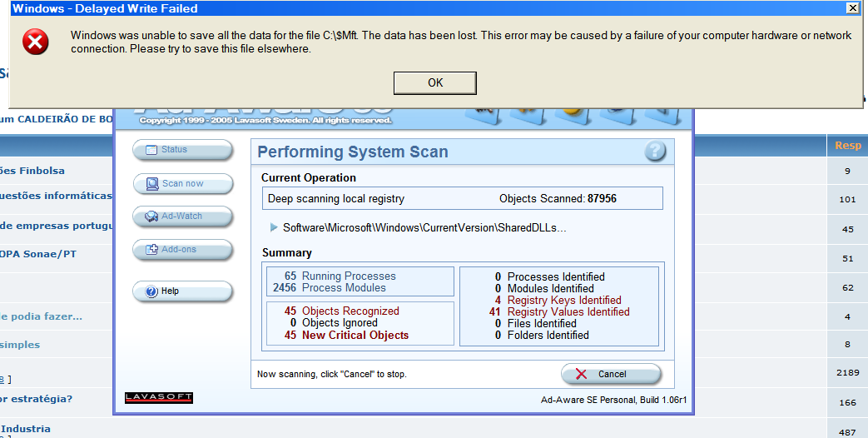Open 'uestões informáticas' forum link in browser
Screen dimensions: 868x438
pos(56,196)
